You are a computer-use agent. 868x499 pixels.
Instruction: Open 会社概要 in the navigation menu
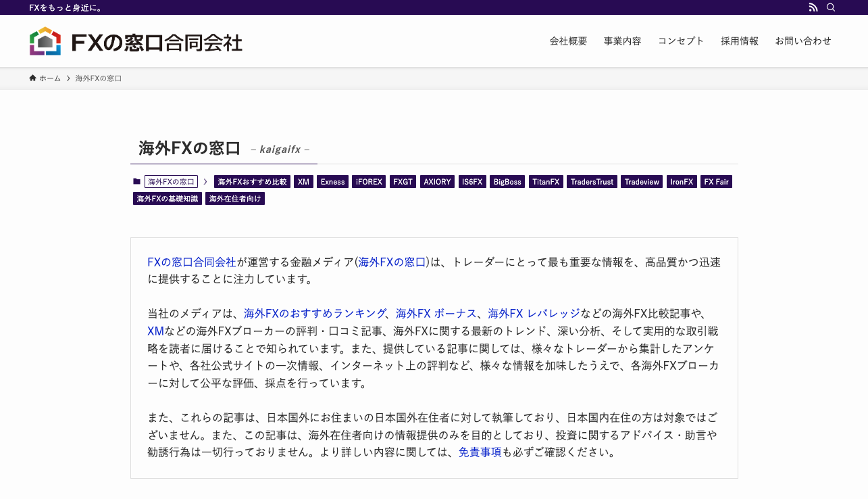[x=568, y=41]
